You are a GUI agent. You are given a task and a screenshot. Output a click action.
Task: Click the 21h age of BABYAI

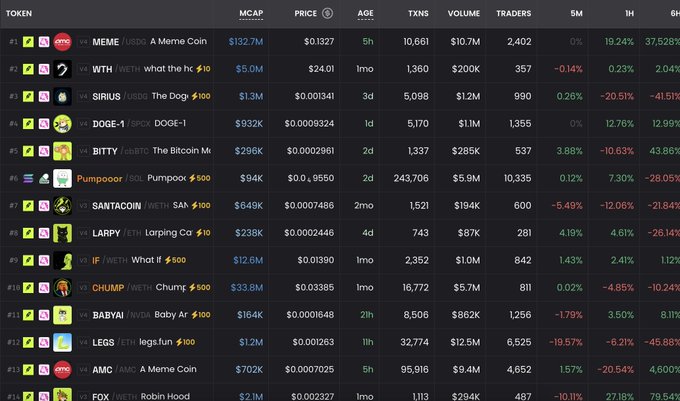tap(366, 315)
